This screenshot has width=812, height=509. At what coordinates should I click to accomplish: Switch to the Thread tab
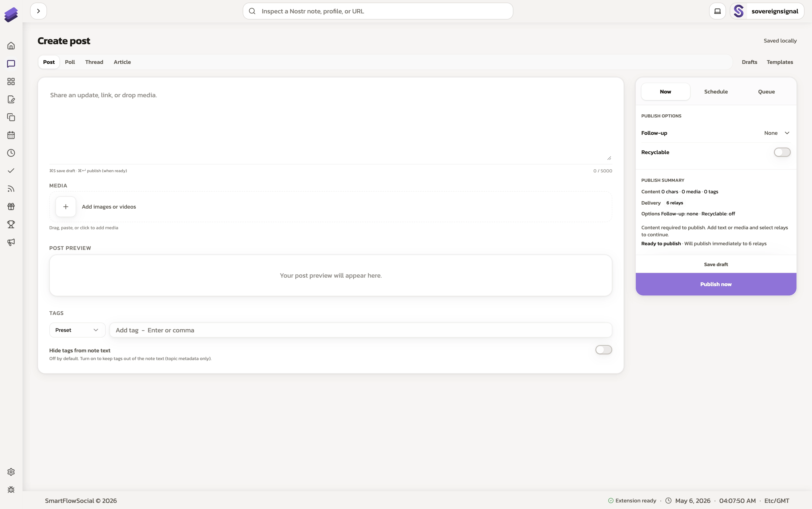click(x=94, y=62)
